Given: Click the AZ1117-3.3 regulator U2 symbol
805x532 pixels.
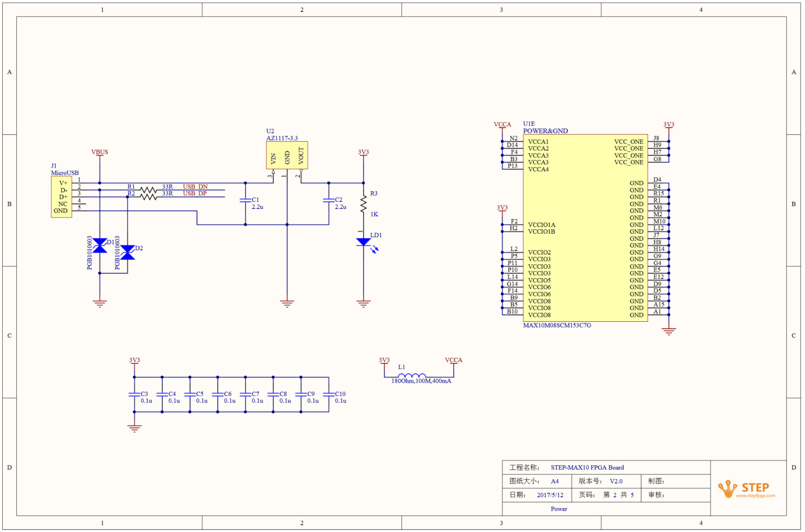Looking at the screenshot, I should (x=287, y=155).
